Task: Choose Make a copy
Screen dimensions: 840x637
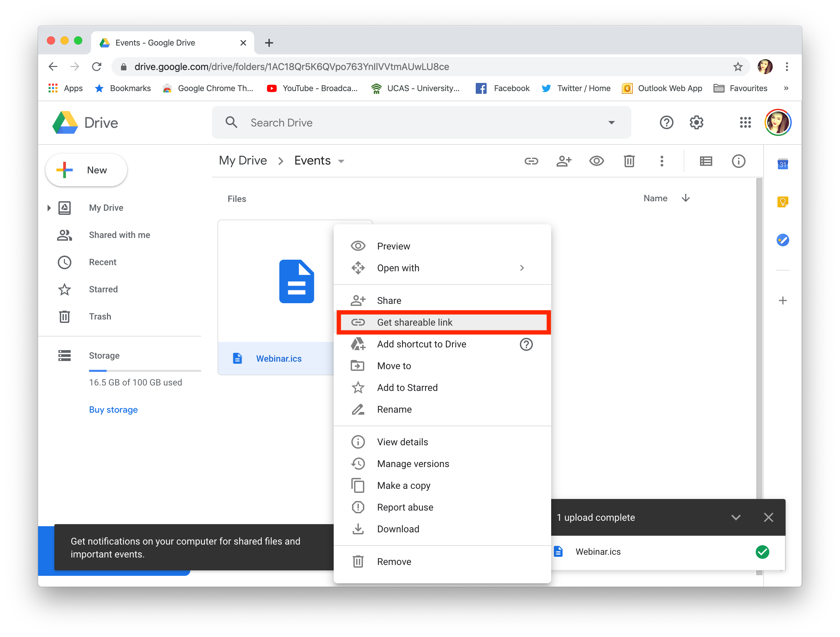Action: [x=442, y=485]
